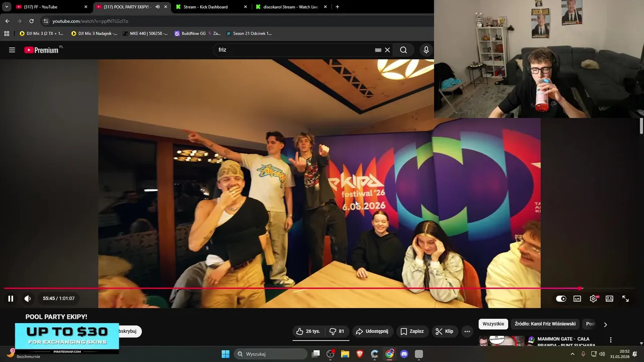Image resolution: width=644 pixels, height=362 pixels.
Task: Close the POOL PARTY EKIPY tab
Action: pos(166,7)
